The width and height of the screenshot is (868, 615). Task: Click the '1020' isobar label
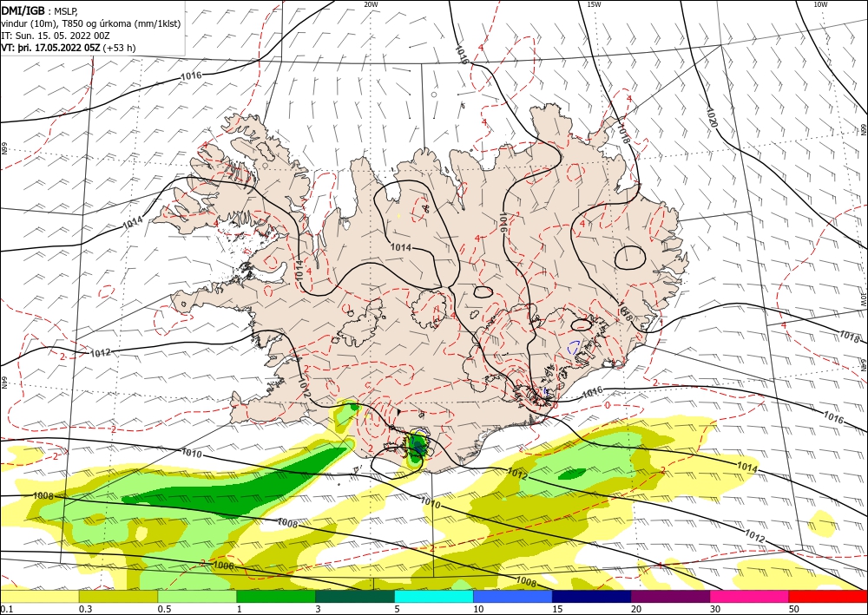pos(712,117)
